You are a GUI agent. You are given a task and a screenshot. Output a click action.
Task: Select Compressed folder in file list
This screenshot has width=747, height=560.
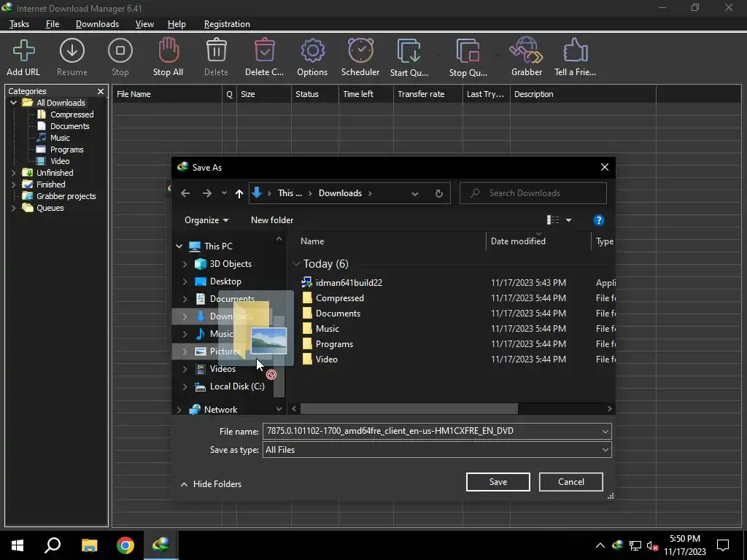[x=340, y=298]
